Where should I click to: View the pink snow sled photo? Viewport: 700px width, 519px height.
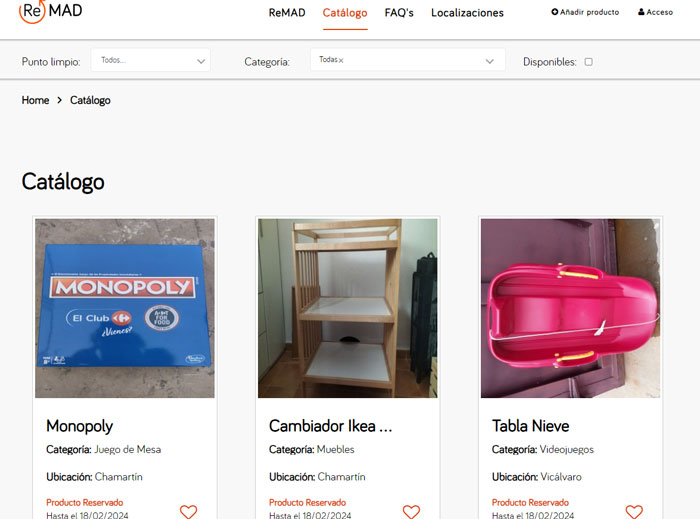tap(570, 308)
